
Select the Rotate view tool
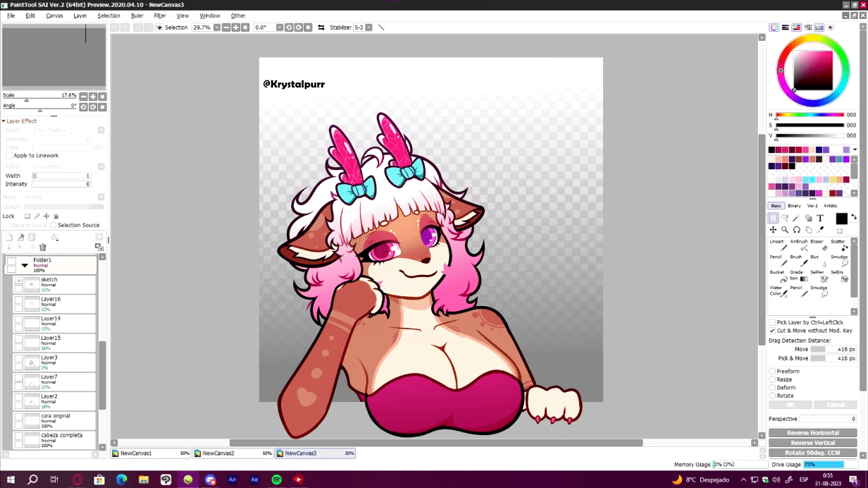coord(796,230)
